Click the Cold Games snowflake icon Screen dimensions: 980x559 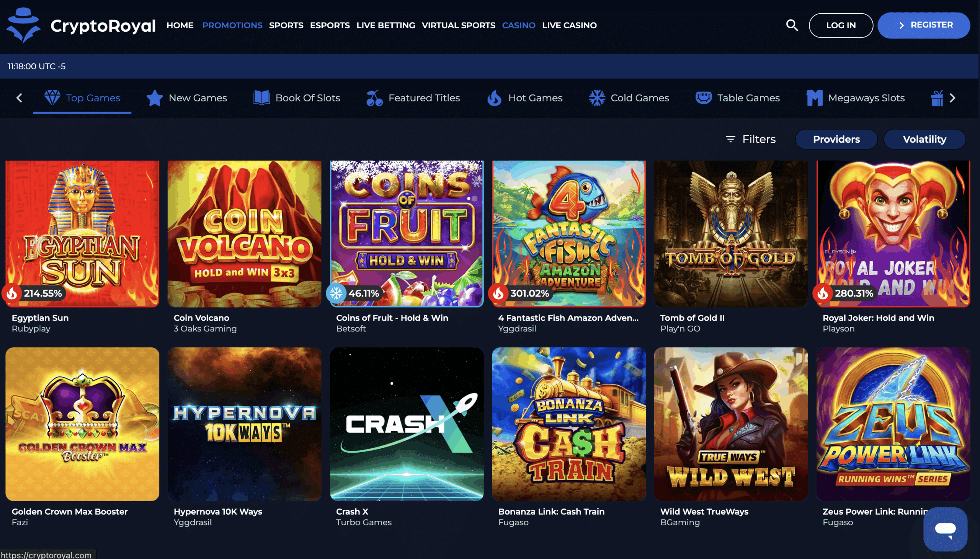click(597, 98)
